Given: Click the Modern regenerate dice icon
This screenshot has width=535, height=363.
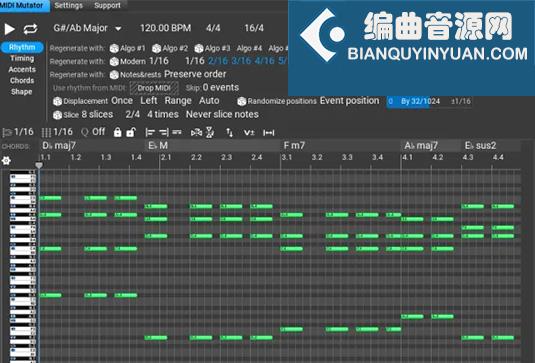Looking at the screenshot, I should (x=114, y=62).
